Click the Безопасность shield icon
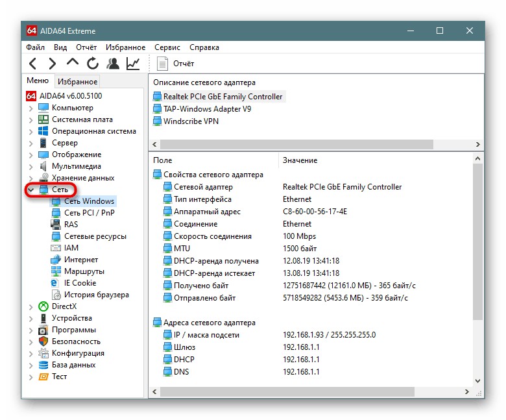Screen dimensions: 506x420 (43, 341)
